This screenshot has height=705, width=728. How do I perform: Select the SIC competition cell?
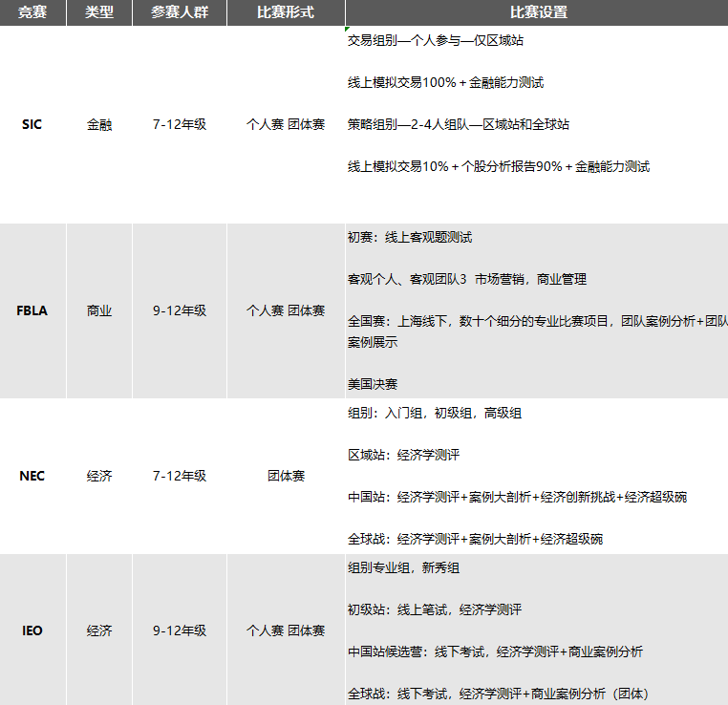[x=32, y=124]
